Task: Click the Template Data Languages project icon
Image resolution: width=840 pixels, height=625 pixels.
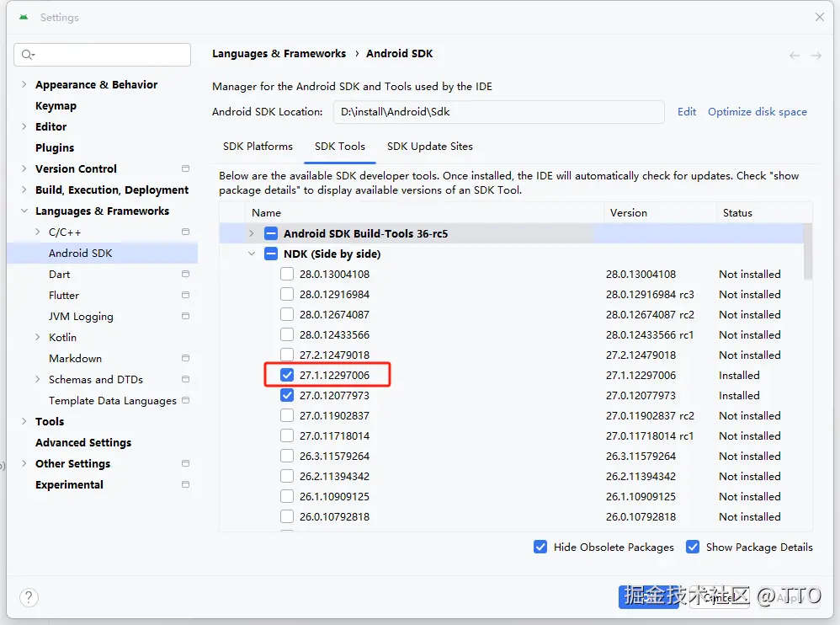Action: point(185,400)
